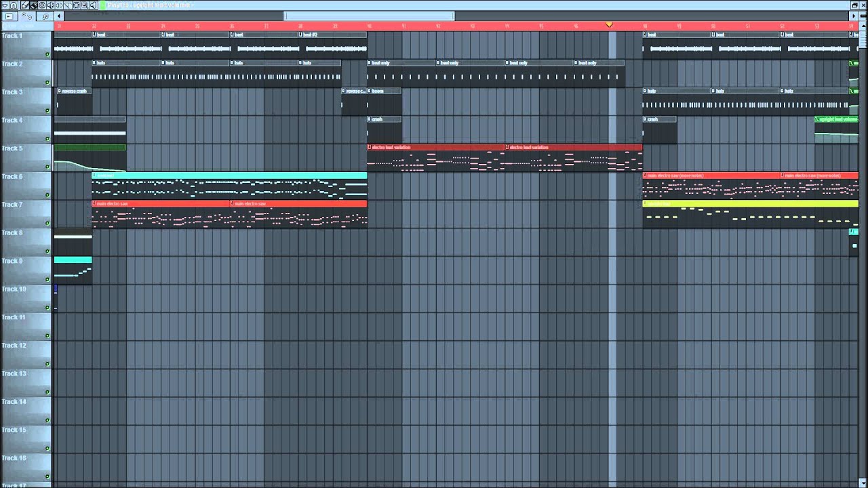Screen dimensions: 868x488
Task: Toggle the Track 12 mute switch
Action: click(47, 364)
